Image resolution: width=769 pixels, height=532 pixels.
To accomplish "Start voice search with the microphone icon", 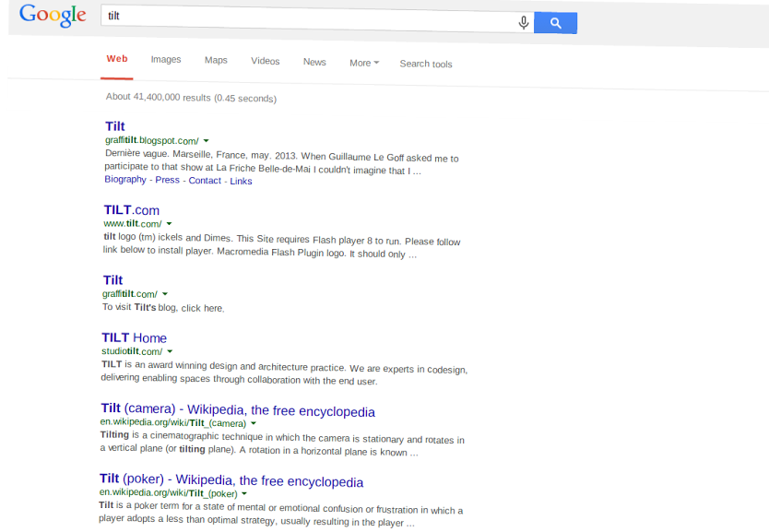I will coord(524,22).
